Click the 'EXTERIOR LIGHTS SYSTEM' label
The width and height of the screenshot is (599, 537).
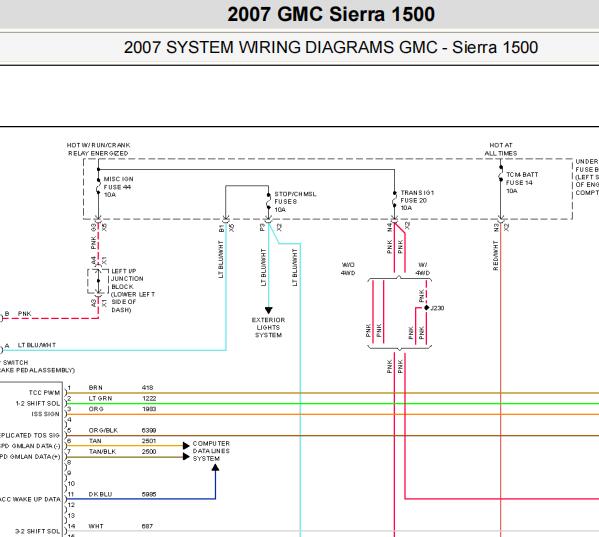click(x=268, y=327)
